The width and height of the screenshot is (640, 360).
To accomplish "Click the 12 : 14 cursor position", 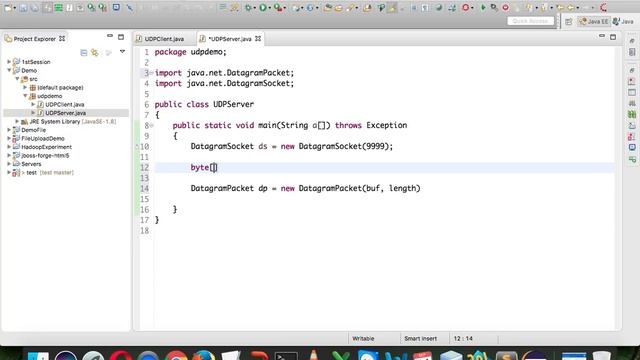I will [x=463, y=338].
